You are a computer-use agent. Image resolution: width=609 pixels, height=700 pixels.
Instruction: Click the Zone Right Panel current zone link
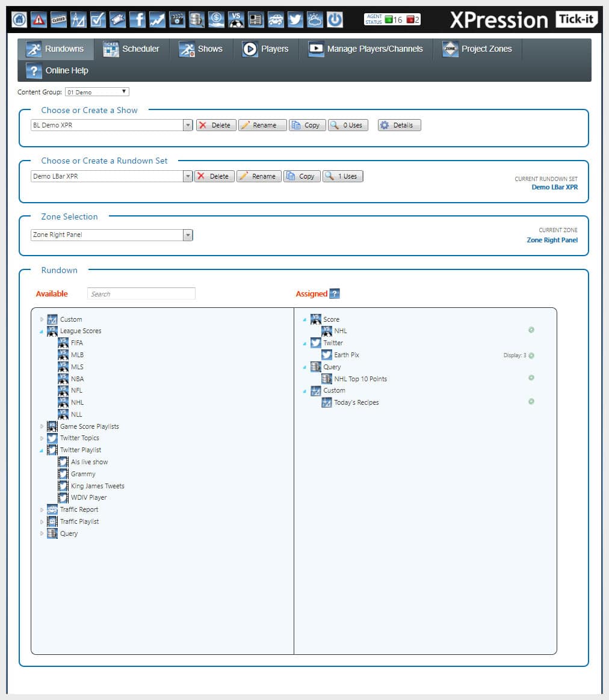[552, 240]
